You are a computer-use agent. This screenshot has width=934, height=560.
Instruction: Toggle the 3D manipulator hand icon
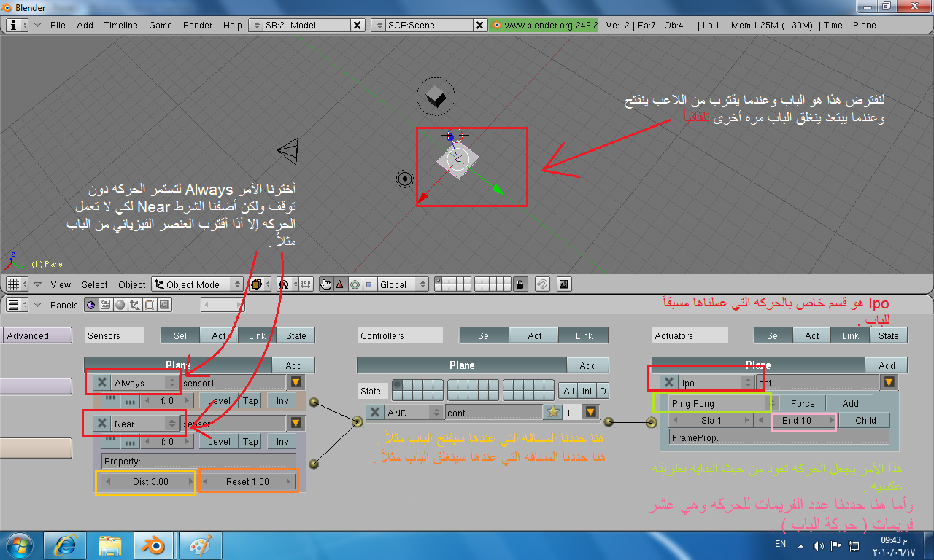tap(326, 284)
